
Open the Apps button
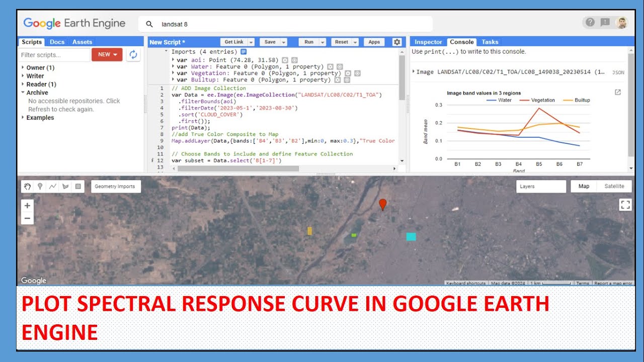[x=374, y=42]
